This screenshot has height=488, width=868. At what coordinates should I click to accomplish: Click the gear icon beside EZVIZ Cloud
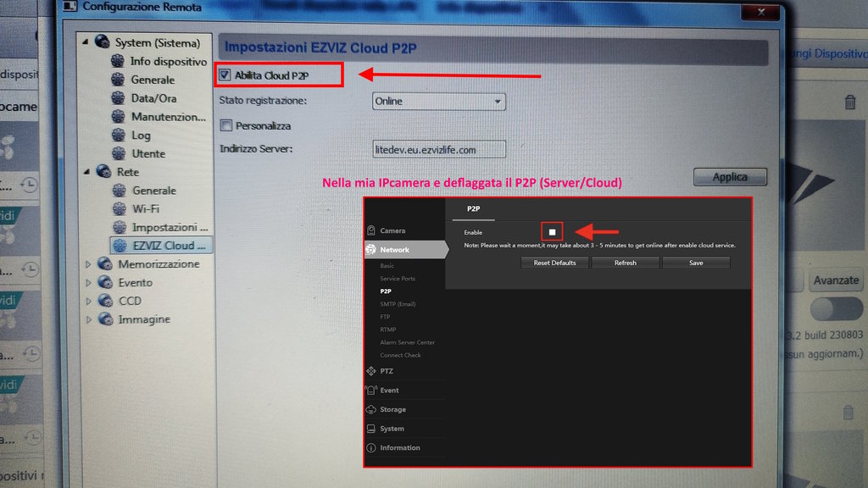click(x=120, y=245)
